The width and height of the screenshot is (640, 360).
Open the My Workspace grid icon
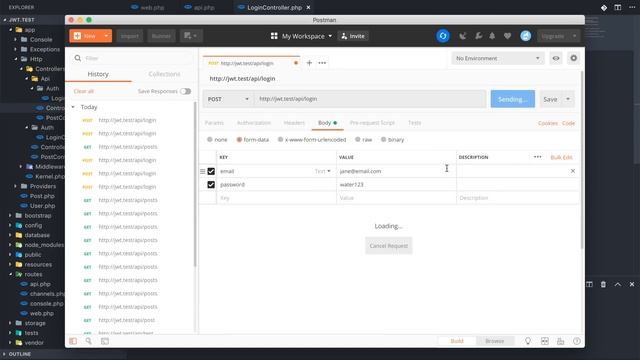(x=274, y=36)
